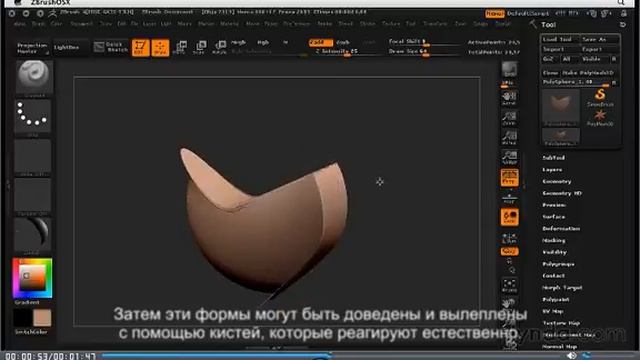Toggle the XYZ rotation button
640x360 pixels.
point(509,252)
